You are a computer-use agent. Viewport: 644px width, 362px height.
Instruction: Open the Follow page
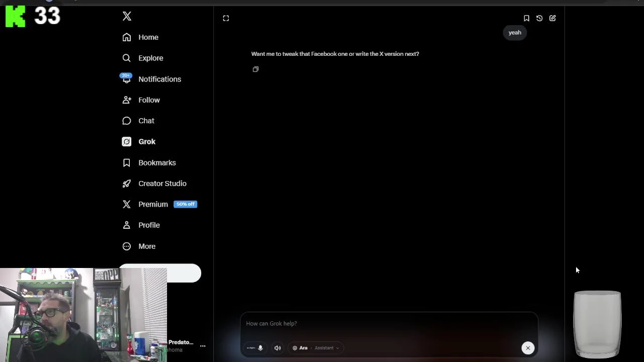coord(141,100)
